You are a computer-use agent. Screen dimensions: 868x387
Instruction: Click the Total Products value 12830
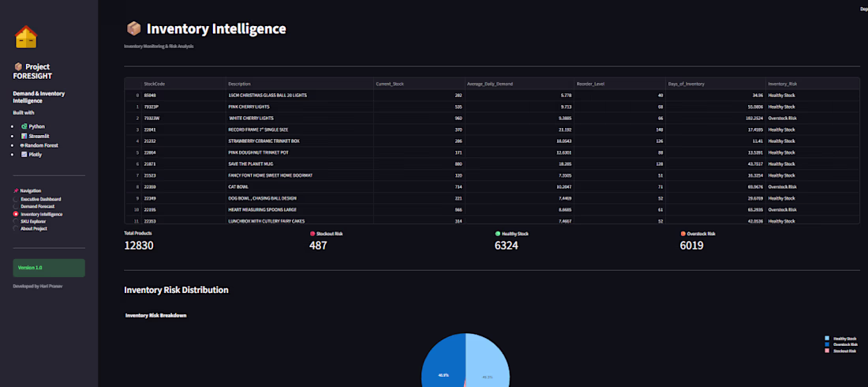(139, 245)
